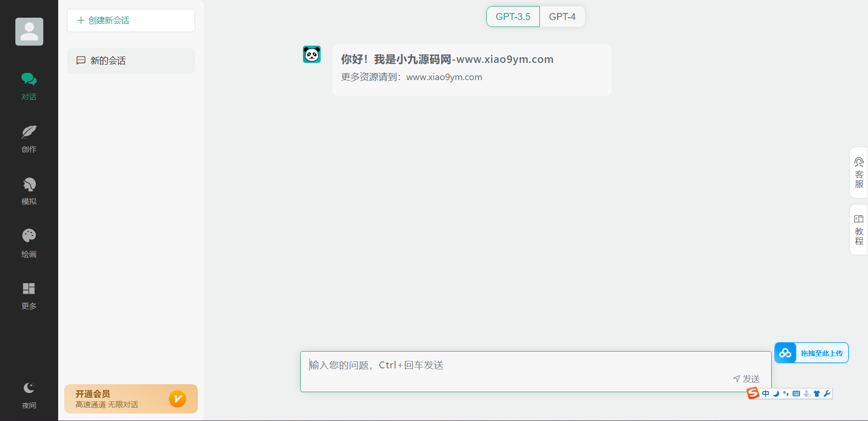Toggle 夜间 night mode
This screenshot has height=421, width=868.
(29, 395)
